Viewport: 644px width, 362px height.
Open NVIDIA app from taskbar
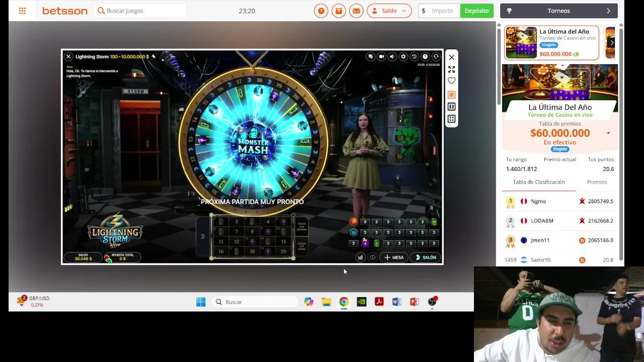(361, 302)
